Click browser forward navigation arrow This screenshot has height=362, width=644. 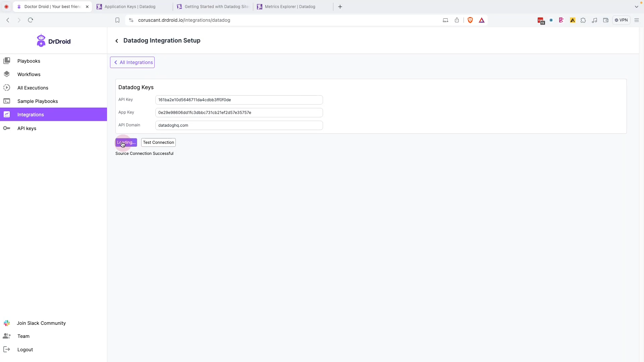click(x=19, y=20)
